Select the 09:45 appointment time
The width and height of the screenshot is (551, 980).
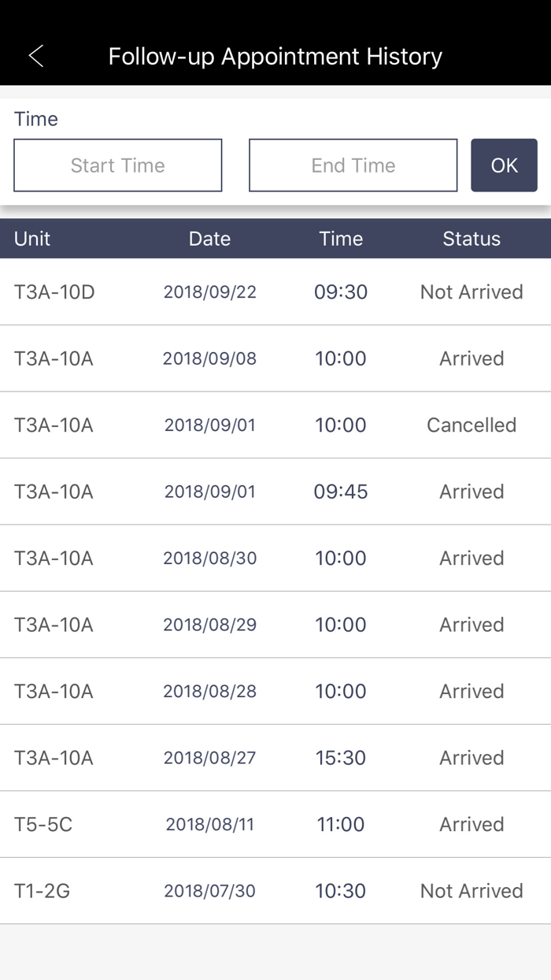coord(341,492)
